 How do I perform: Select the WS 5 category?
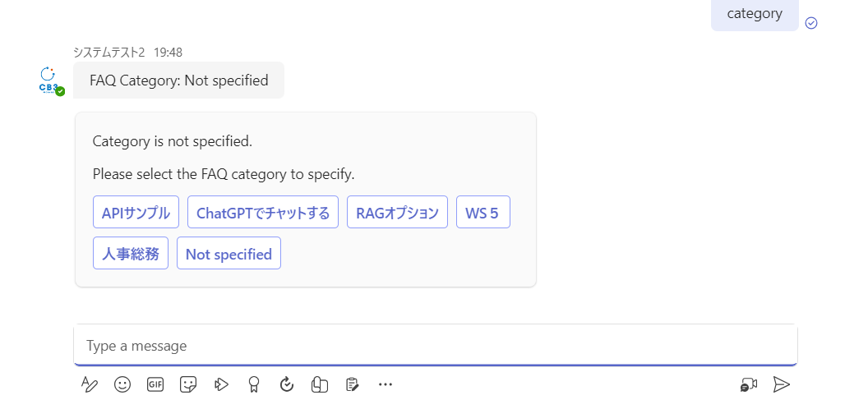click(x=482, y=214)
